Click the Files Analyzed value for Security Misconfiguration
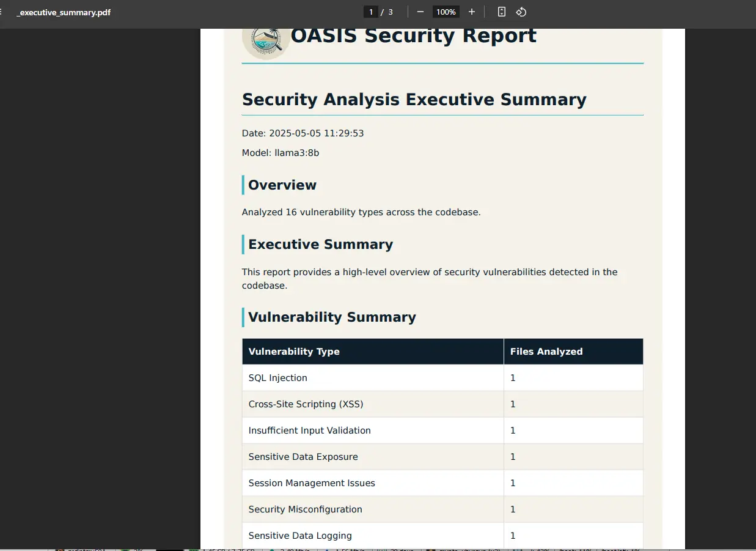The image size is (756, 551). point(573,509)
